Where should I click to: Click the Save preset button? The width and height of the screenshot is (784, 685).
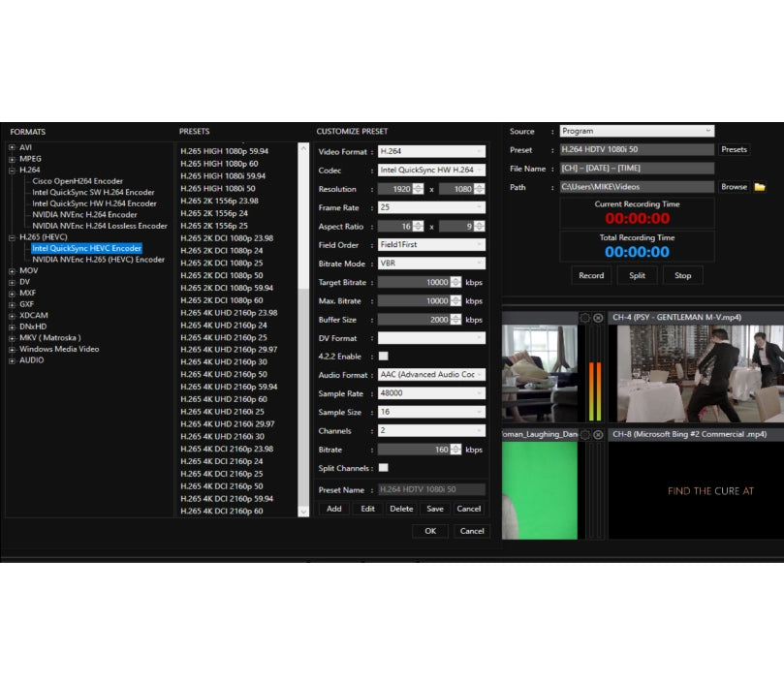435,509
